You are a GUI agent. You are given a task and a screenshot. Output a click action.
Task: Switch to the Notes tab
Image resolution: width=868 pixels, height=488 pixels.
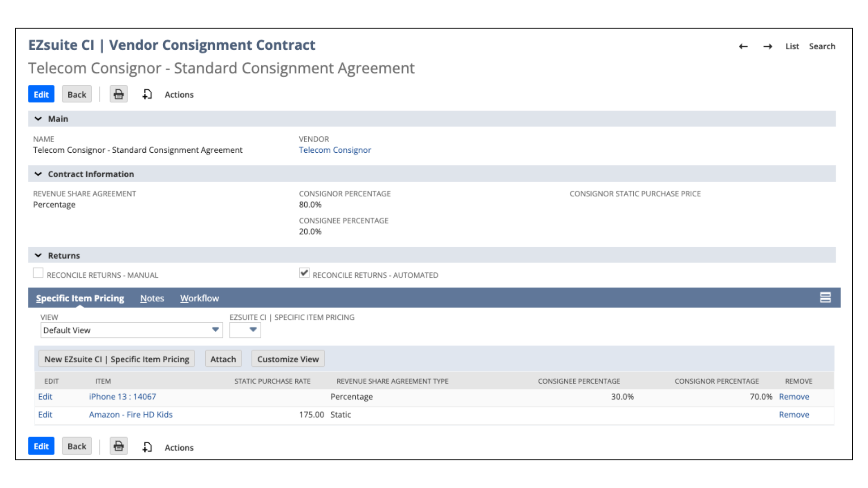coord(152,298)
